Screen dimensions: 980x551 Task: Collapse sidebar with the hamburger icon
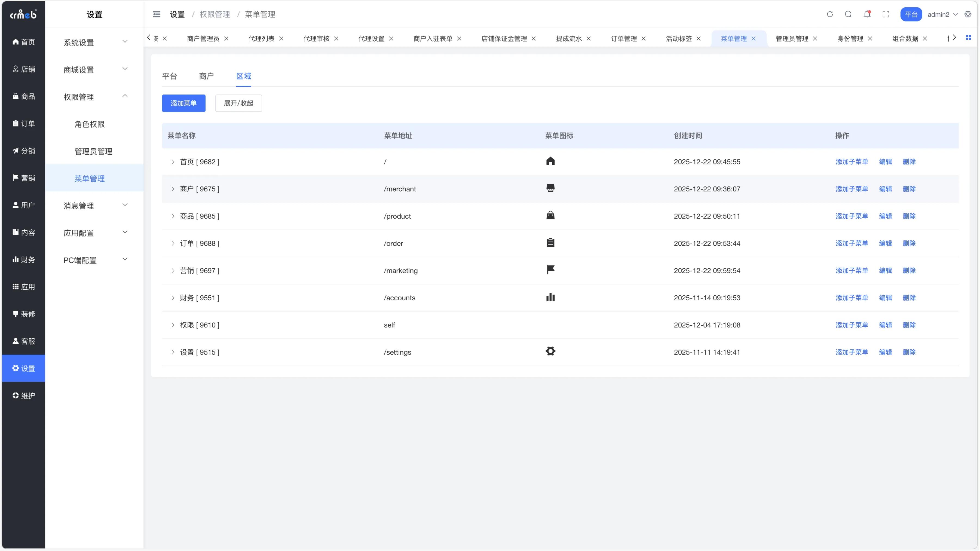click(x=156, y=14)
